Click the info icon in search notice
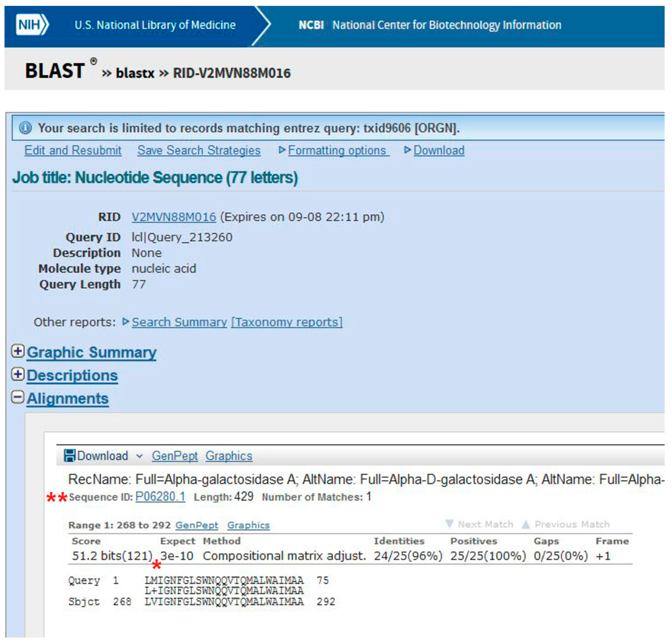Screen dimensions: 672x642 click(x=25, y=128)
